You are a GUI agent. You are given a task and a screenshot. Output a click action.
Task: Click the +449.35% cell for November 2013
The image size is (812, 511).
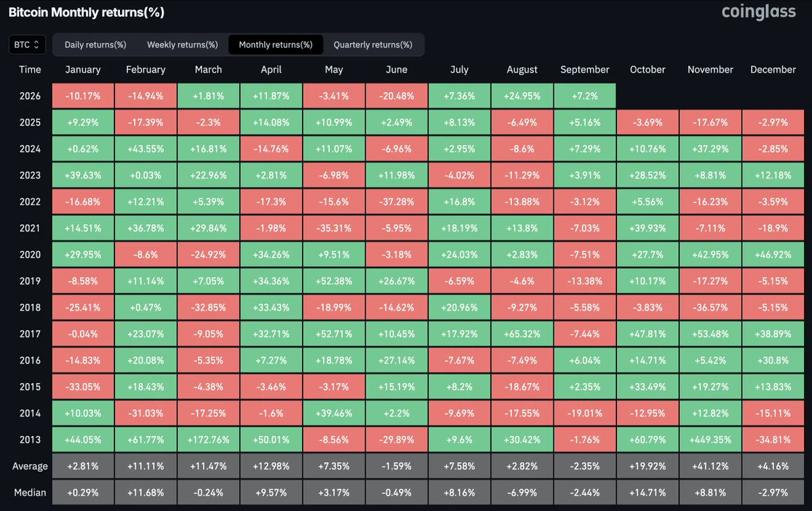point(710,439)
